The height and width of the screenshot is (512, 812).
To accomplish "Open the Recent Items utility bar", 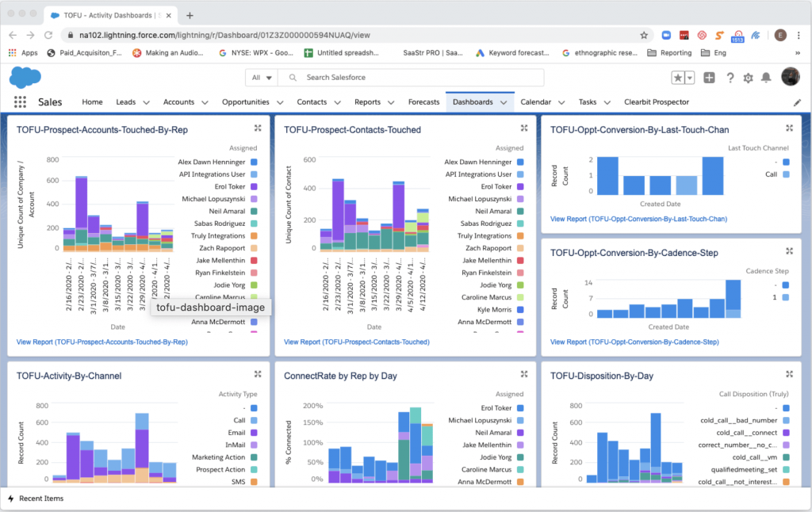I will pos(36,499).
